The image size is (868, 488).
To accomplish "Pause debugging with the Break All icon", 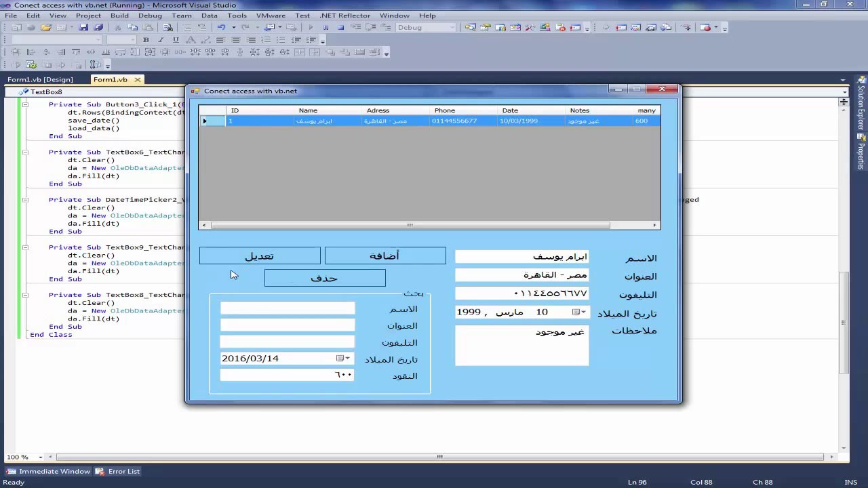I will [x=325, y=28].
